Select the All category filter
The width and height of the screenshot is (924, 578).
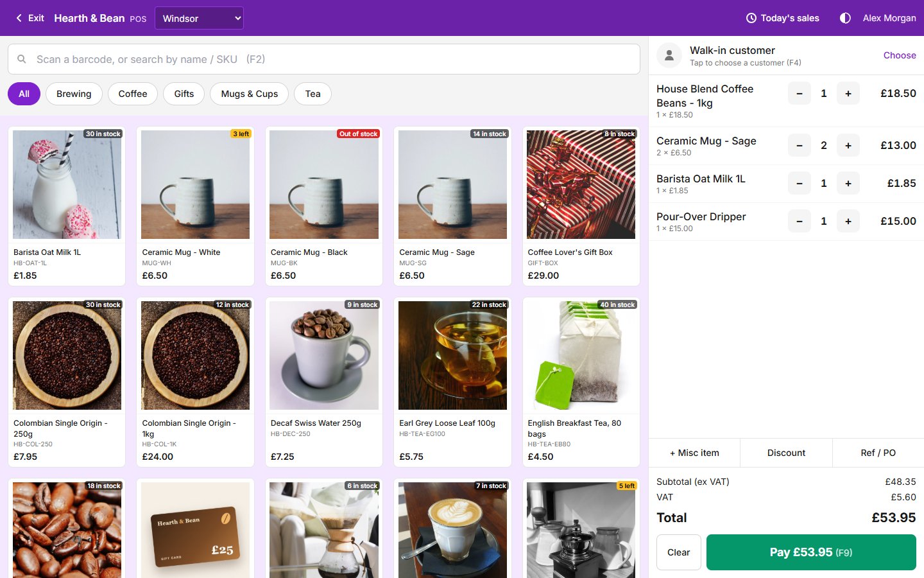coord(24,94)
